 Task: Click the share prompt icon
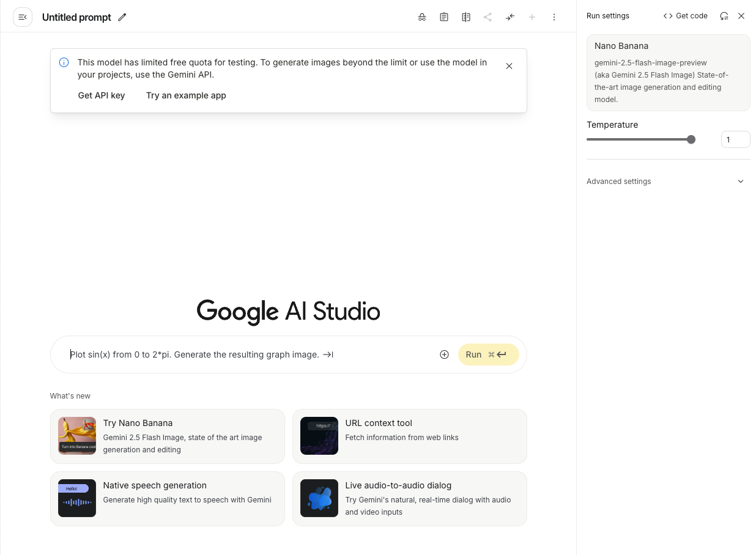tap(488, 17)
